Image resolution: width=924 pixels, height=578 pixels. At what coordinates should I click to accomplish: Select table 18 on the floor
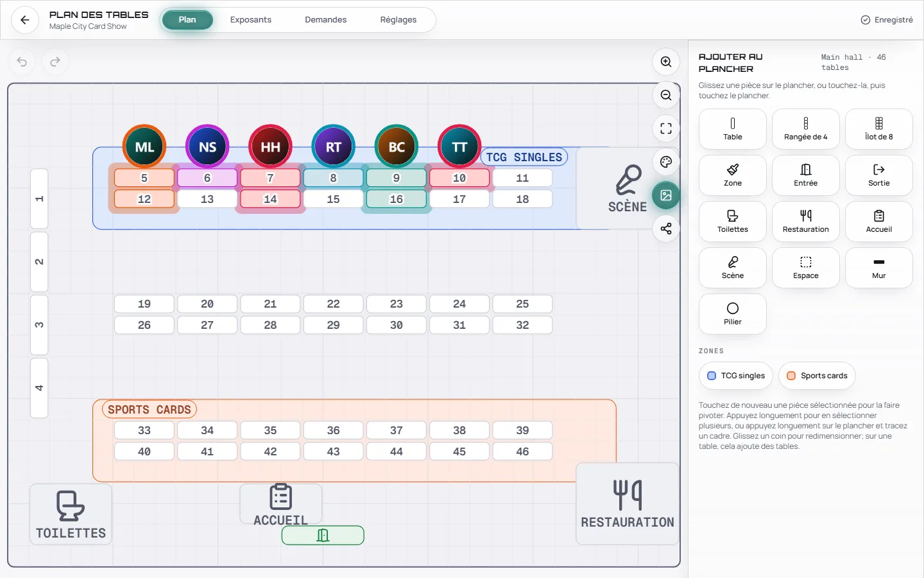click(522, 199)
